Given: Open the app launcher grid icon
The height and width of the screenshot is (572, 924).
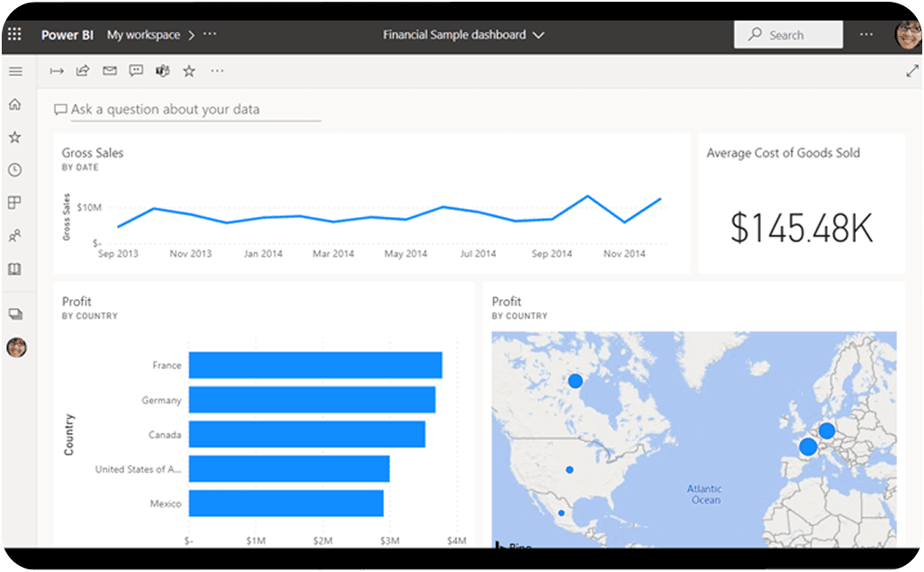Looking at the screenshot, I should [x=15, y=34].
